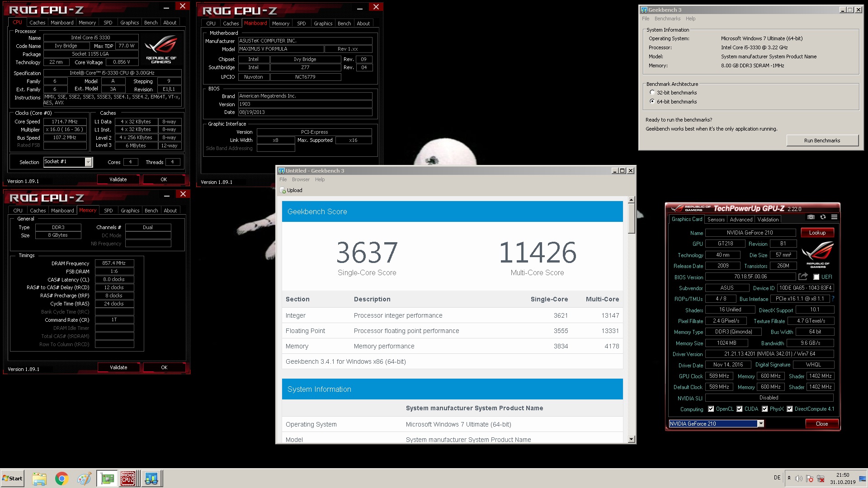868x488 pixels.
Task: Click the Geekbench 3 title bar icon of small window
Action: pyautogui.click(x=644, y=9)
